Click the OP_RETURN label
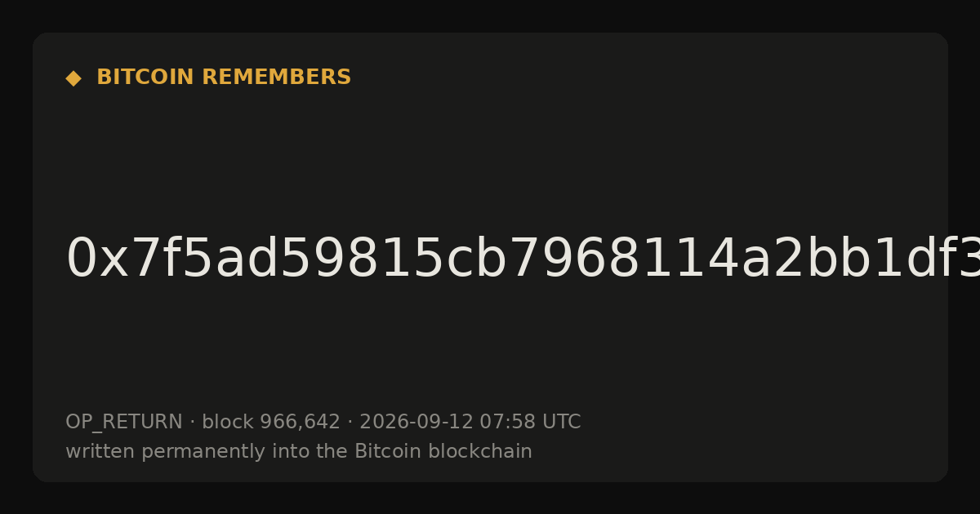The image size is (980, 514). [124, 423]
